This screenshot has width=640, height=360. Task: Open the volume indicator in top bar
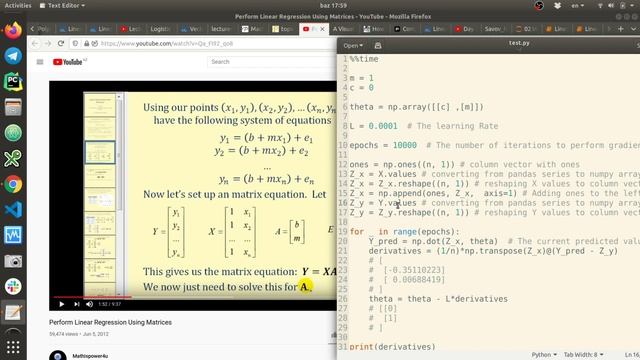[x=611, y=5]
